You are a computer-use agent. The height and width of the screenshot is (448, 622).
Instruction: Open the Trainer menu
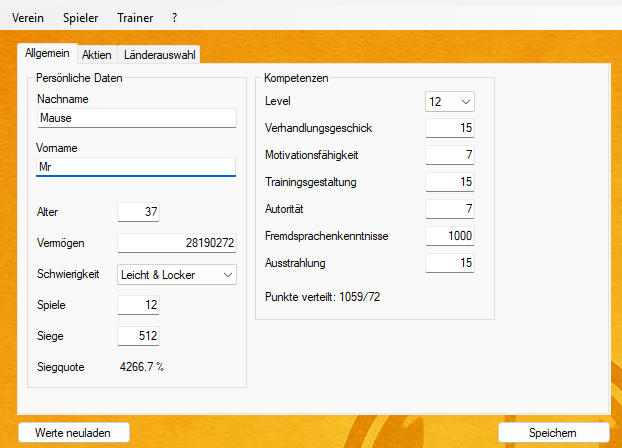(135, 18)
